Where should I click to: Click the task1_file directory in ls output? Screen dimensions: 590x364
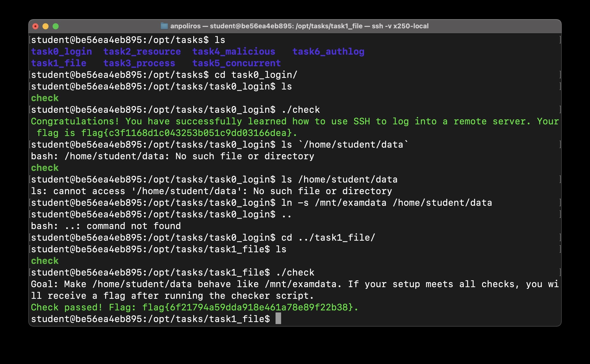[59, 63]
